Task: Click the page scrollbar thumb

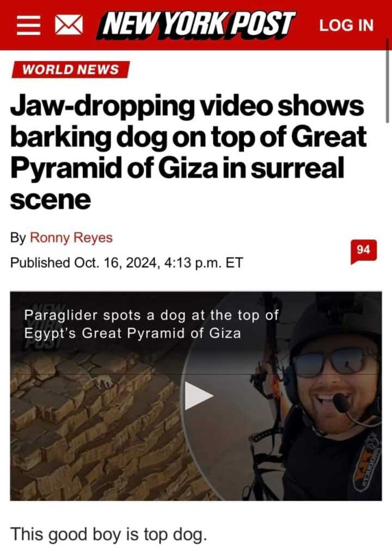Action: (387, 80)
